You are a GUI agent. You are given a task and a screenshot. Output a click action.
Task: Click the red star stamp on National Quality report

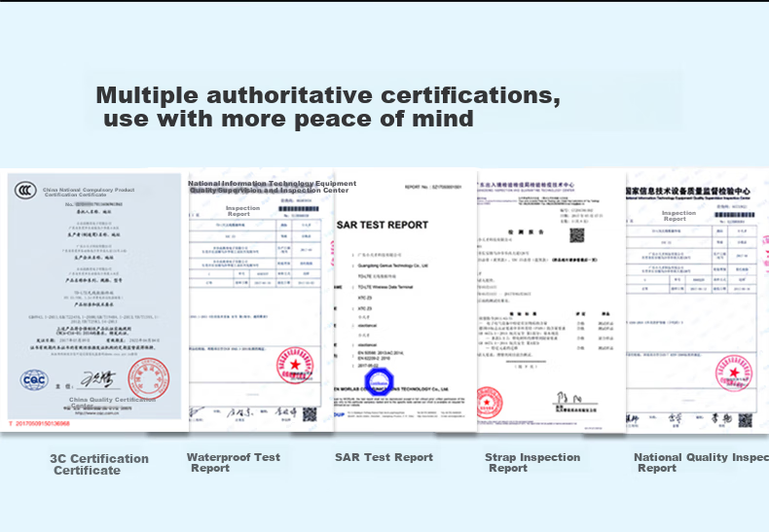734,373
